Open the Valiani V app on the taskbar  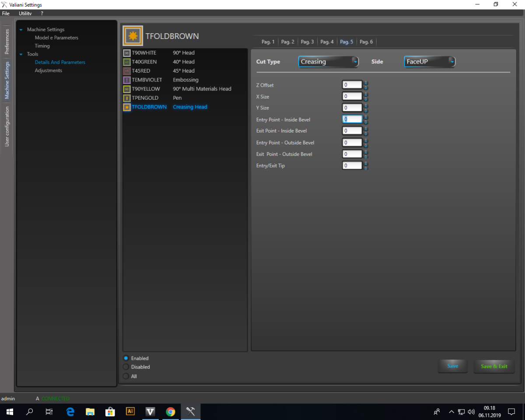click(x=150, y=412)
